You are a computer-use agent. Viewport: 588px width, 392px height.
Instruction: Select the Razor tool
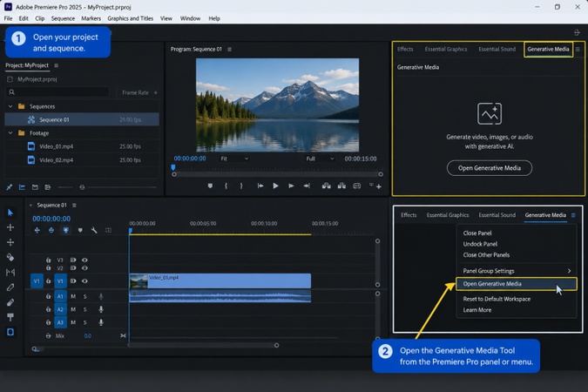(10, 257)
